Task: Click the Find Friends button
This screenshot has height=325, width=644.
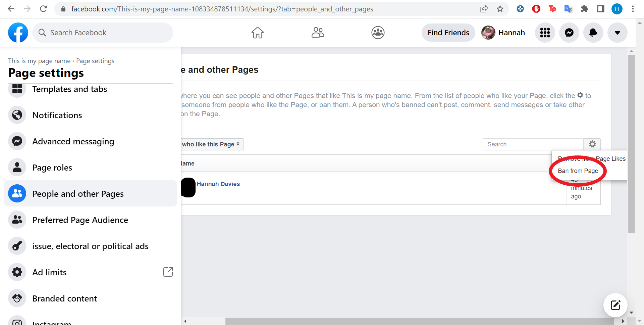Action: coord(448,33)
